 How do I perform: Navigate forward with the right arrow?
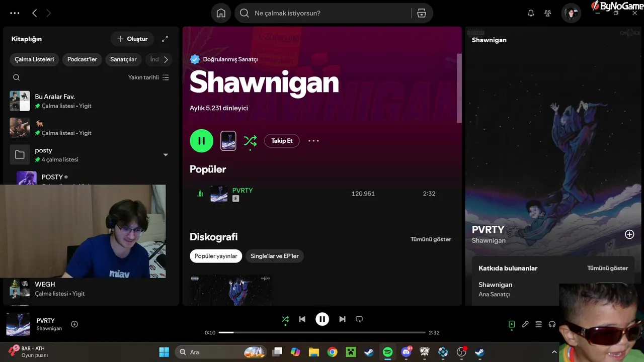(x=49, y=13)
